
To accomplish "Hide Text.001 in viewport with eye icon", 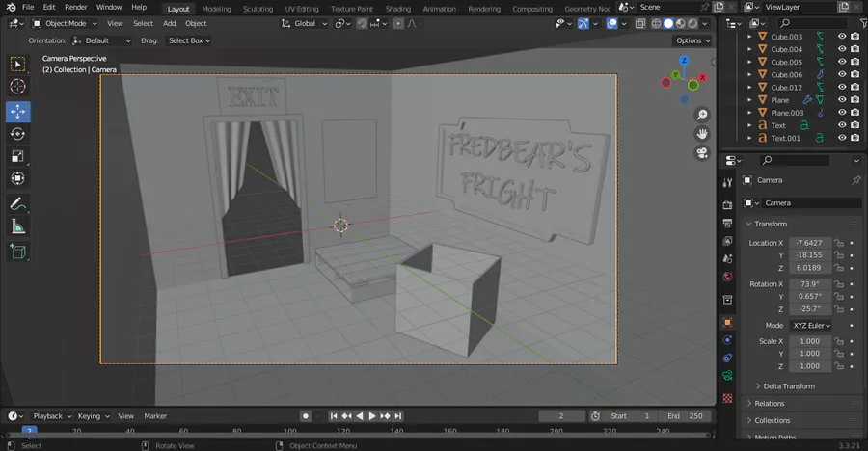I will pyautogui.click(x=842, y=138).
